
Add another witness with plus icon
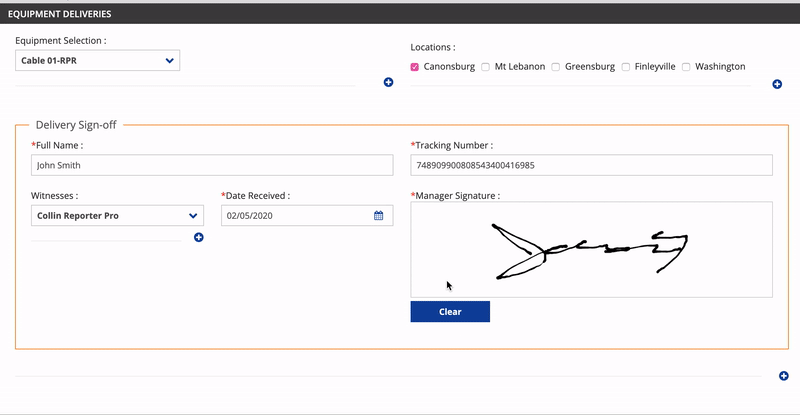pos(198,237)
